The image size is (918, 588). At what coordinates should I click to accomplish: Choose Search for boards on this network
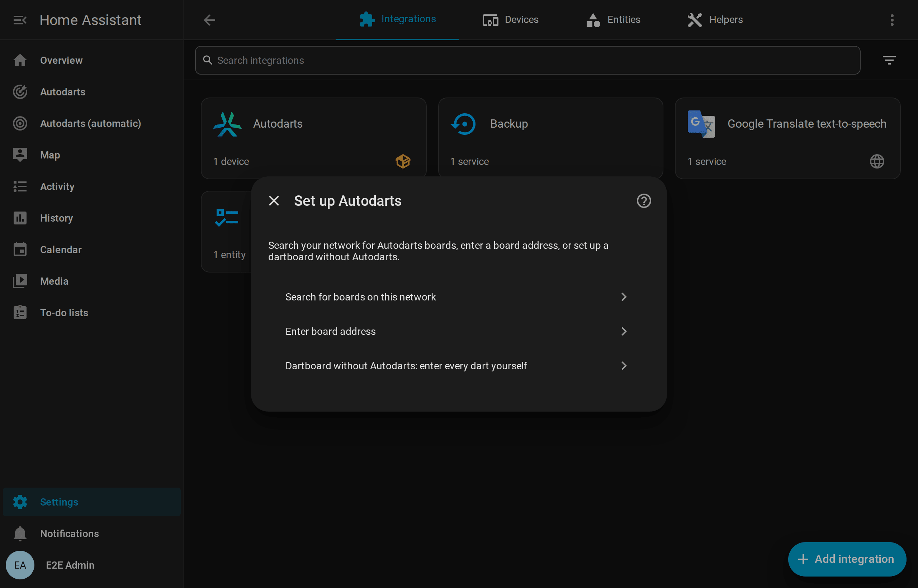click(x=459, y=297)
